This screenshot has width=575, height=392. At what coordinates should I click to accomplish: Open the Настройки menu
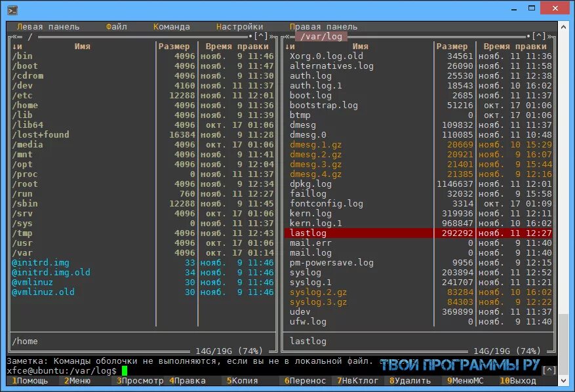click(x=239, y=27)
